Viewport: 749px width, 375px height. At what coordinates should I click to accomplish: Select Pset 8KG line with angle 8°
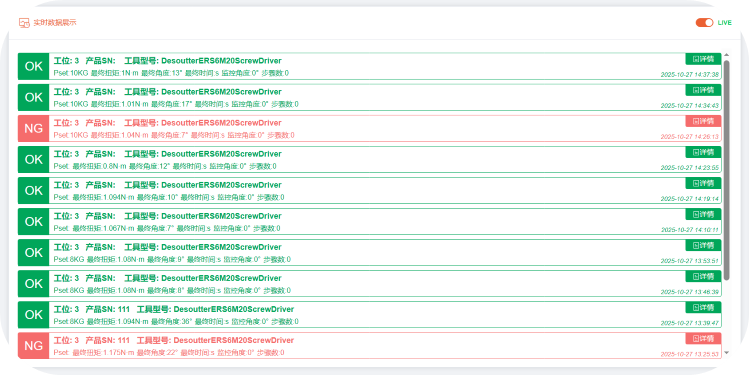point(172,290)
